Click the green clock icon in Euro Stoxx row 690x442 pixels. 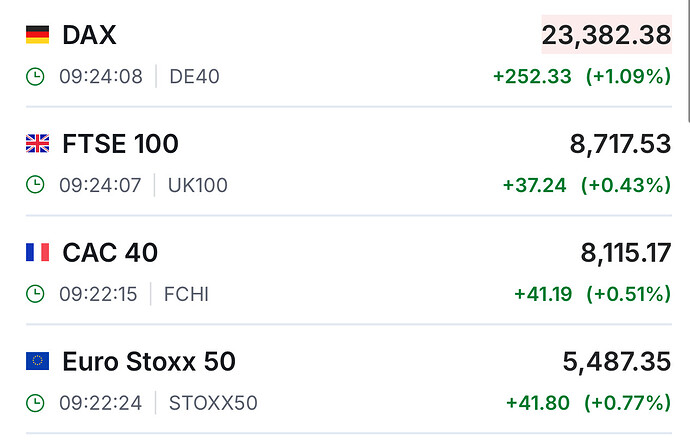pos(36,403)
